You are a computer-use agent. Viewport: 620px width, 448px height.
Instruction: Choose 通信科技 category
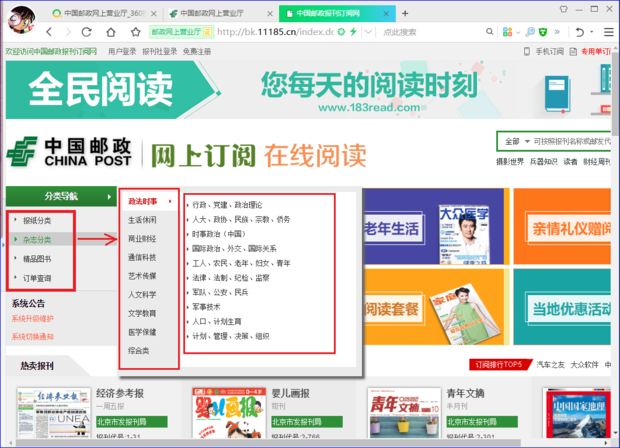point(142,257)
